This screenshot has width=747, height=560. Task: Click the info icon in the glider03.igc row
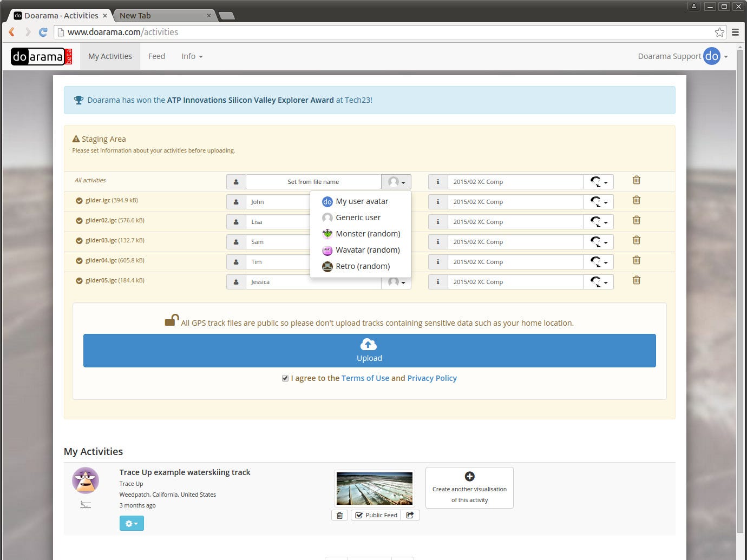tap(438, 242)
